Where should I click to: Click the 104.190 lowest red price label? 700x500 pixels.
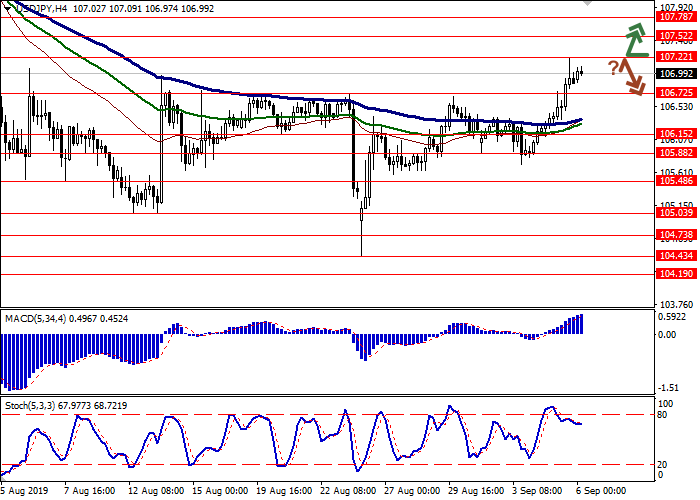[676, 273]
